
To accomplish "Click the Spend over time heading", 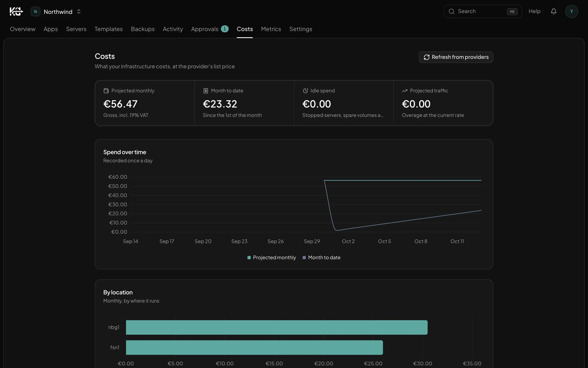I will (125, 152).
